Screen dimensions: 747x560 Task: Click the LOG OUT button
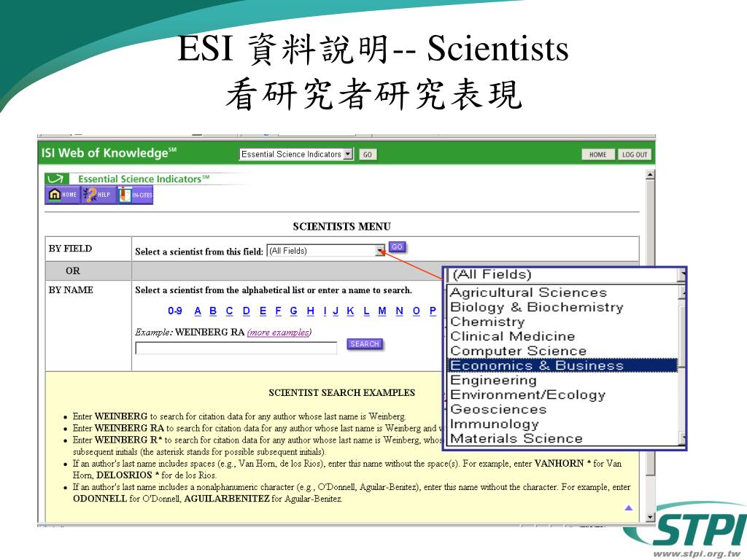pyautogui.click(x=635, y=155)
